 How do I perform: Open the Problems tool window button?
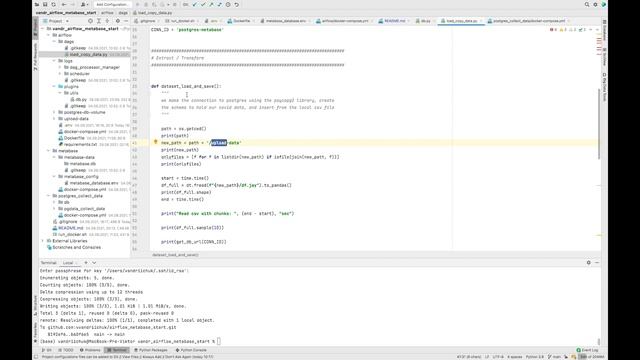point(90,350)
